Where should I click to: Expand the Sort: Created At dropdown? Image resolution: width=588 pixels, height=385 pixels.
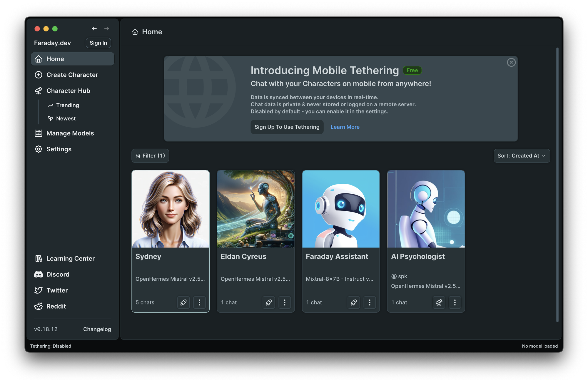point(522,156)
